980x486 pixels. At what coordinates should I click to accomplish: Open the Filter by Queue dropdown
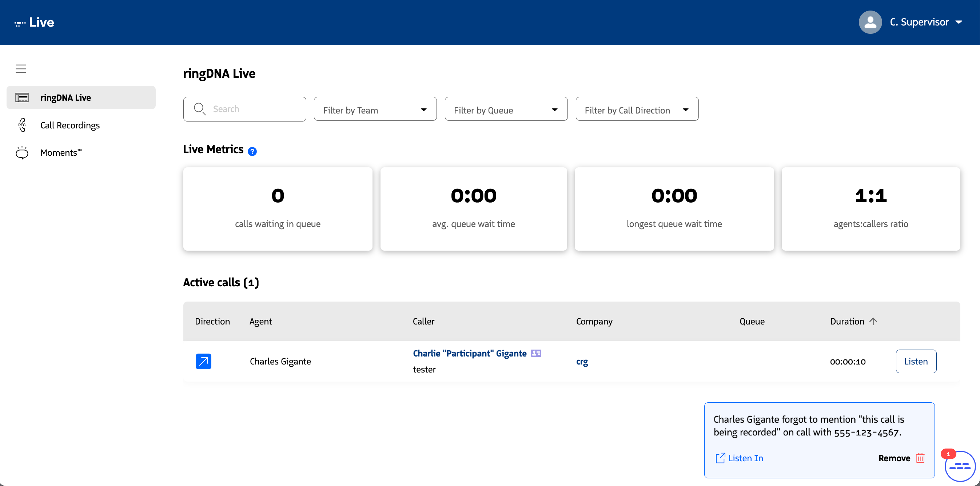tap(506, 109)
